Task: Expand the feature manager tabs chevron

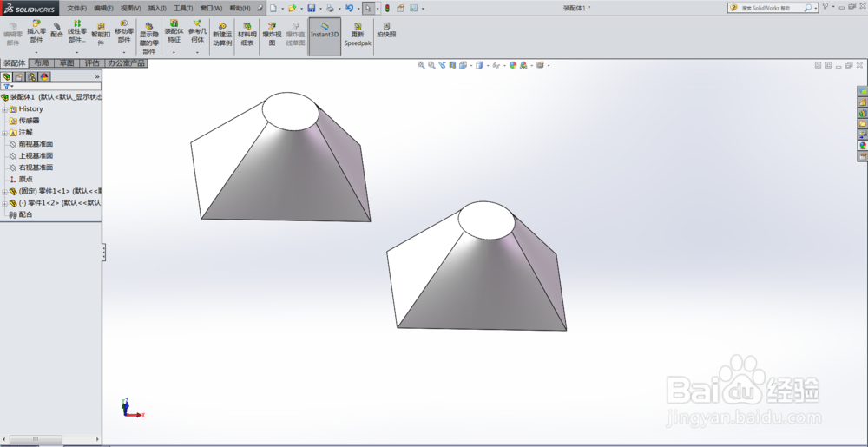Action: click(97, 77)
